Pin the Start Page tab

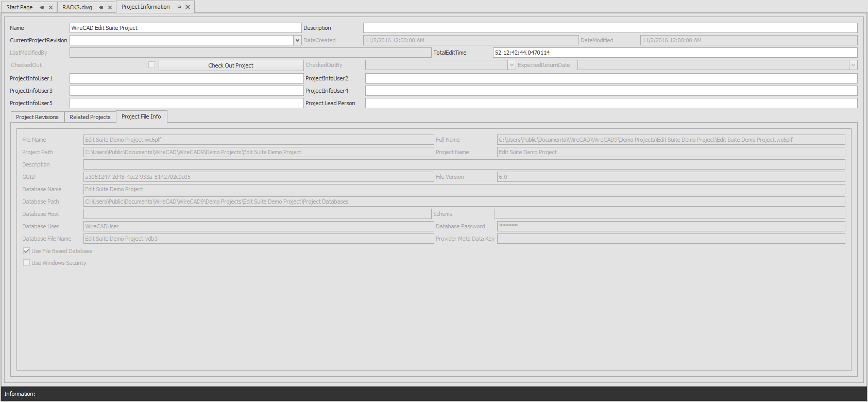click(42, 7)
